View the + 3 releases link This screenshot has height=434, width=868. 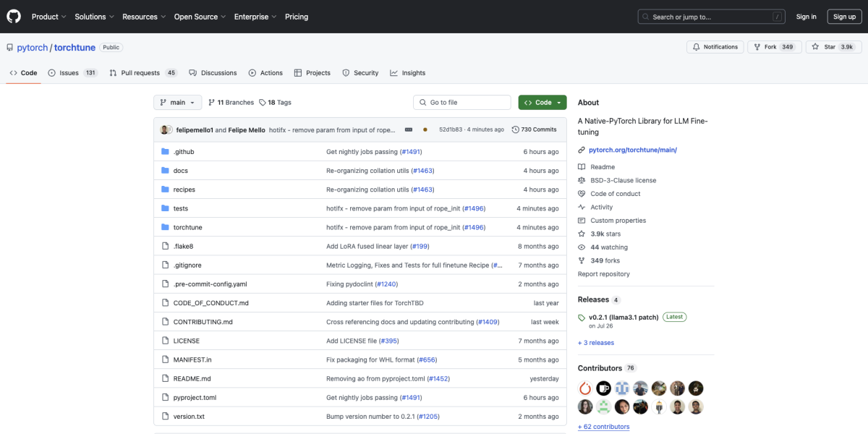(596, 343)
